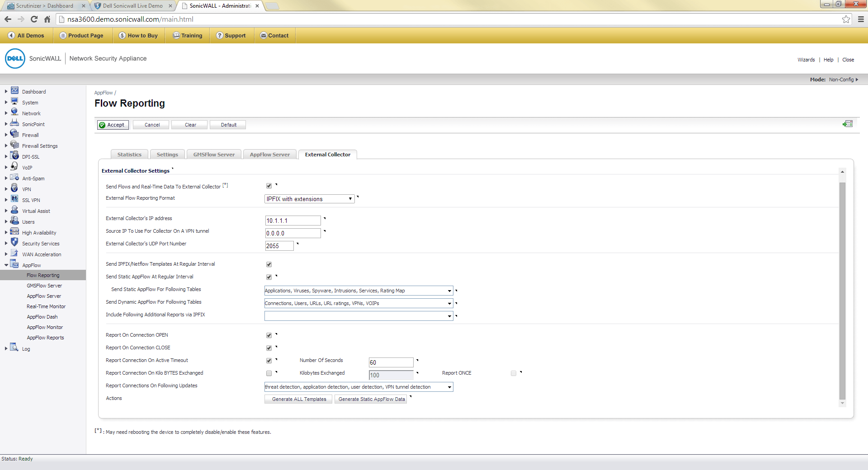868x470 pixels.
Task: Toggle Report On Connection CLOSE checkbox
Action: pos(269,348)
